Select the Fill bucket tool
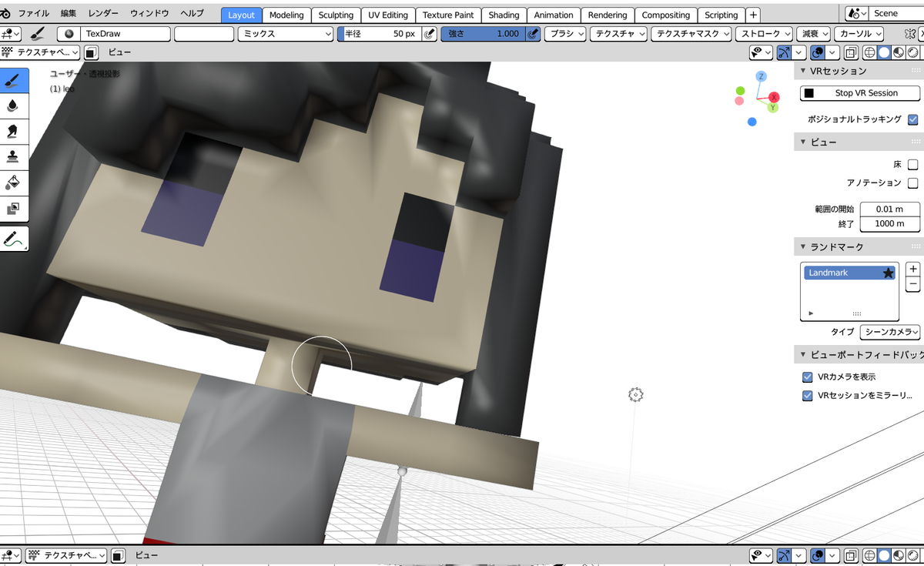Image resolution: width=924 pixels, height=566 pixels. click(13, 183)
